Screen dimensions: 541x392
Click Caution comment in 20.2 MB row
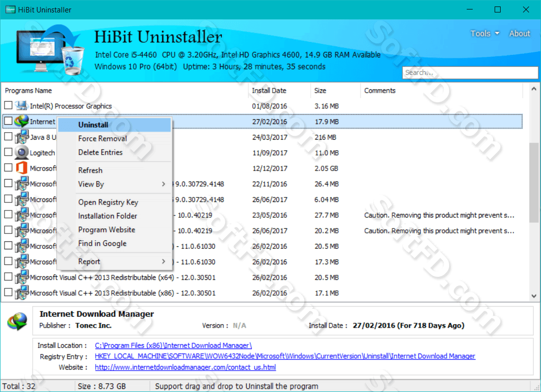439,231
